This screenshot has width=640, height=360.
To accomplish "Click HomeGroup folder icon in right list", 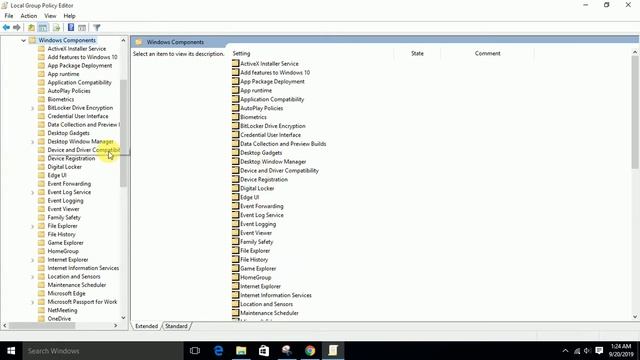I will click(x=236, y=277).
